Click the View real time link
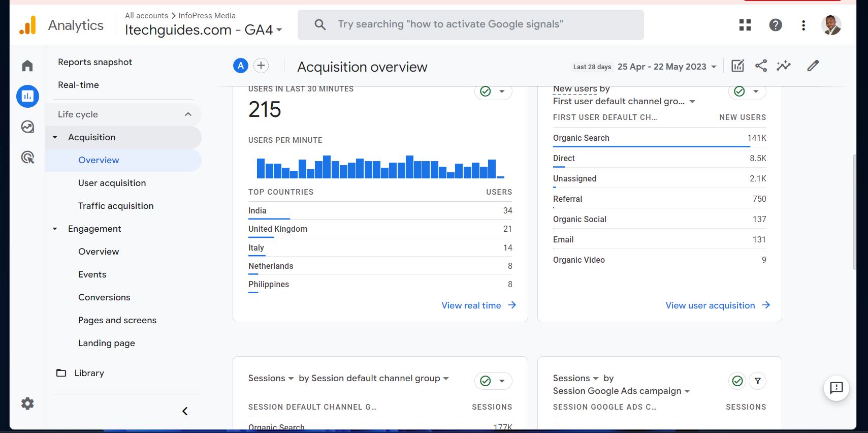The image size is (868, 433). click(x=478, y=305)
